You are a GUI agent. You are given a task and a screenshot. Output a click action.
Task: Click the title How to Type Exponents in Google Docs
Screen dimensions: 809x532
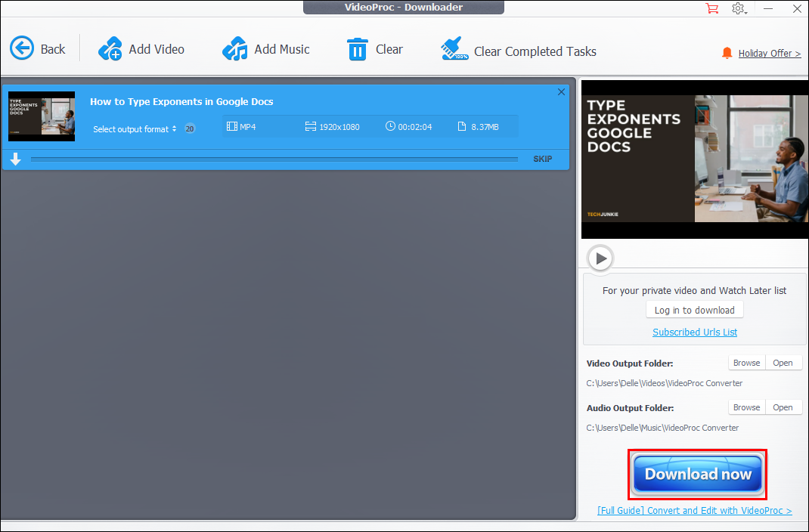pos(181,101)
